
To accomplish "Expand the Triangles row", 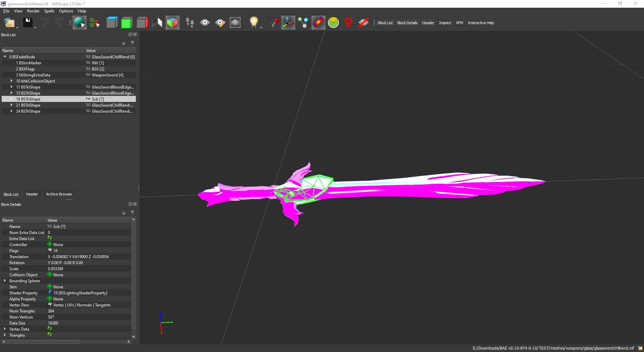I will coord(5,335).
